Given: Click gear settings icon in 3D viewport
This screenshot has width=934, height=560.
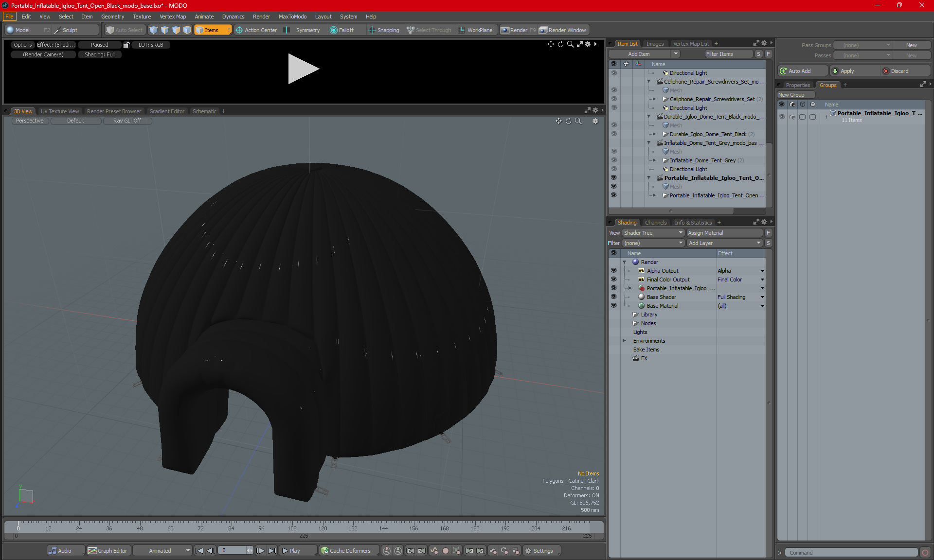Looking at the screenshot, I should 595,121.
